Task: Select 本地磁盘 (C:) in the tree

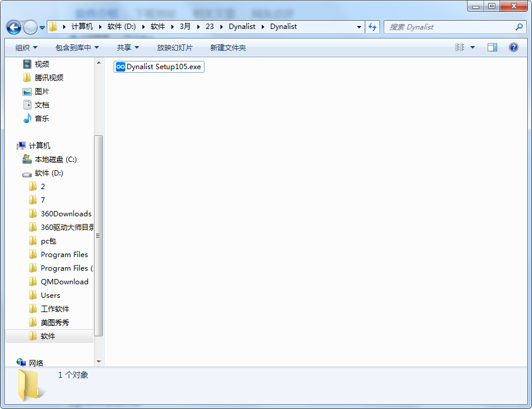Action: [56, 160]
